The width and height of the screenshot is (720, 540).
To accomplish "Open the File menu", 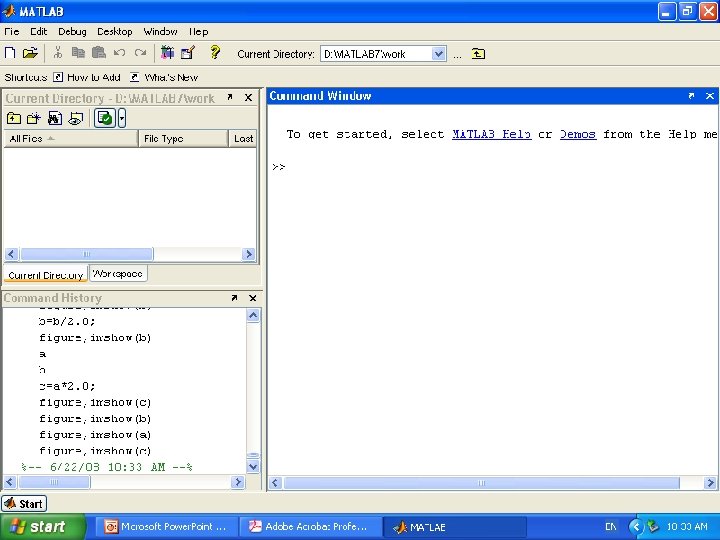I will (x=11, y=32).
